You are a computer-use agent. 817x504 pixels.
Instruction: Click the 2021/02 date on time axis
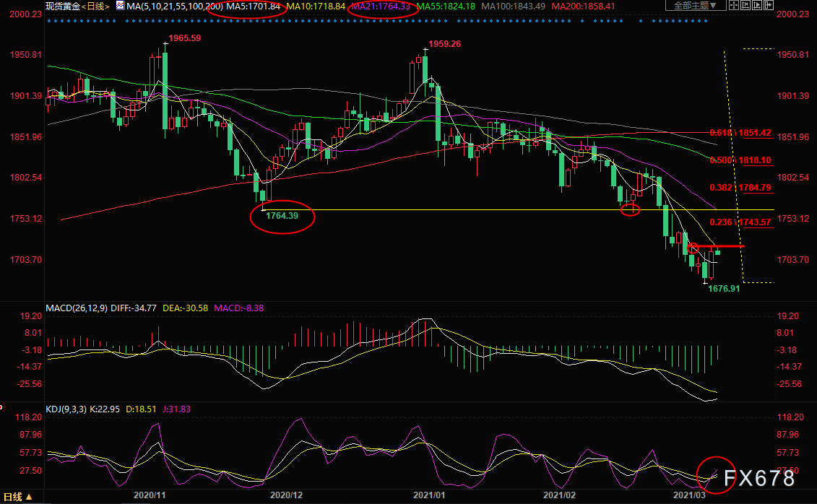tap(560, 495)
